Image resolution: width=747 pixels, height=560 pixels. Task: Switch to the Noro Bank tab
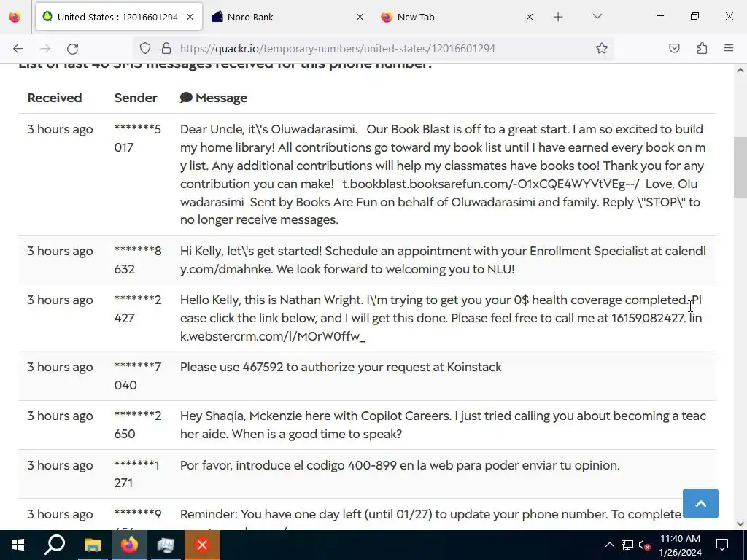coord(287,17)
